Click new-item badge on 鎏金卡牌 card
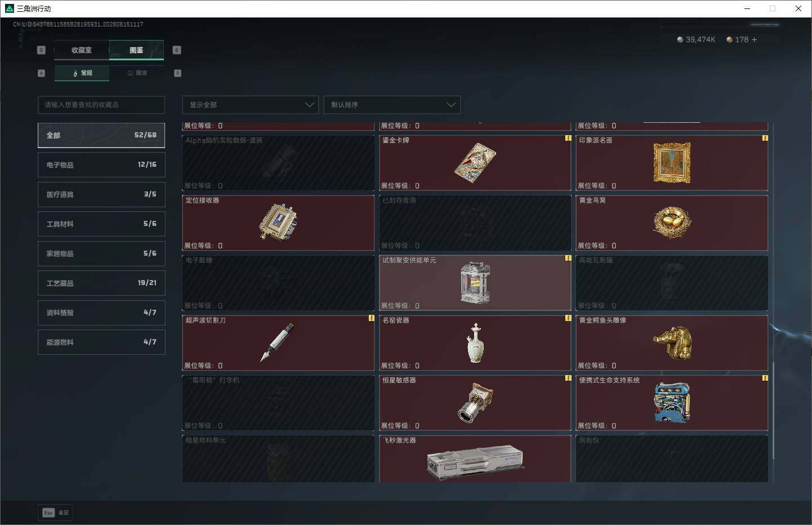Screen dimensions: 812x525 click(x=568, y=138)
